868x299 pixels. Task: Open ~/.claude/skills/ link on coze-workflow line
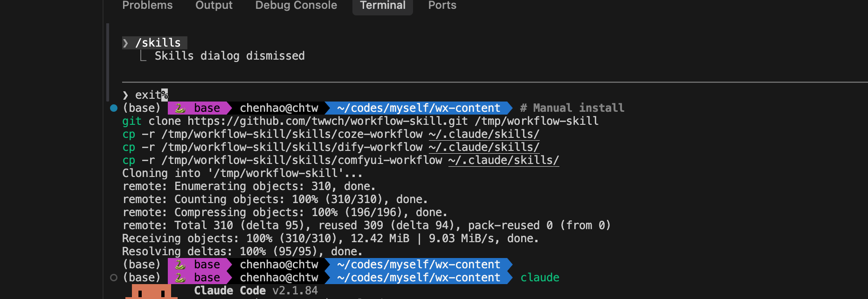click(x=484, y=134)
